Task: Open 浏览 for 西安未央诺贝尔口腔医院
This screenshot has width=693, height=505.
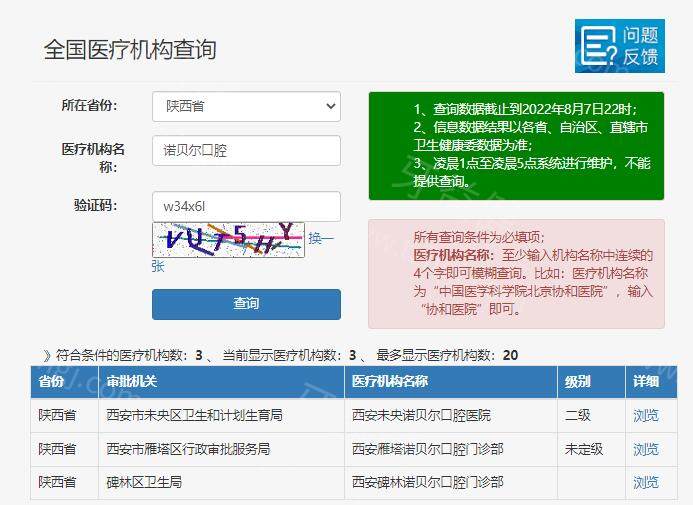Action: point(646,415)
